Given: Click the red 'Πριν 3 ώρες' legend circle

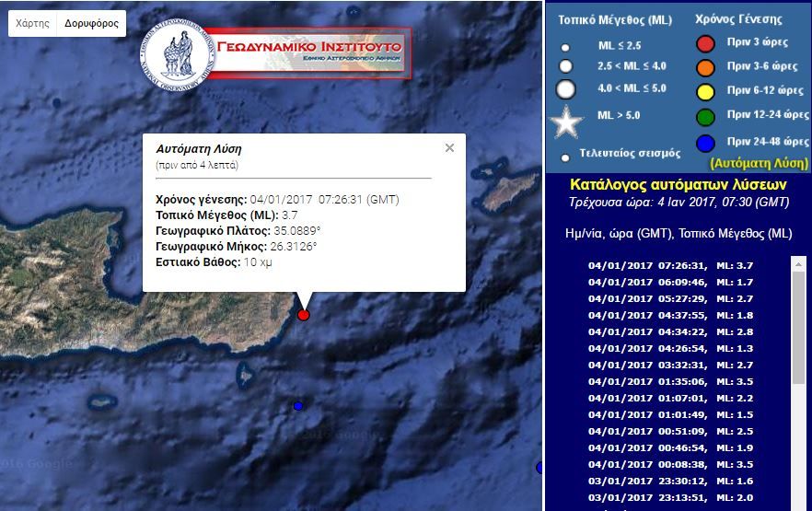Looking at the screenshot, I should tap(705, 42).
